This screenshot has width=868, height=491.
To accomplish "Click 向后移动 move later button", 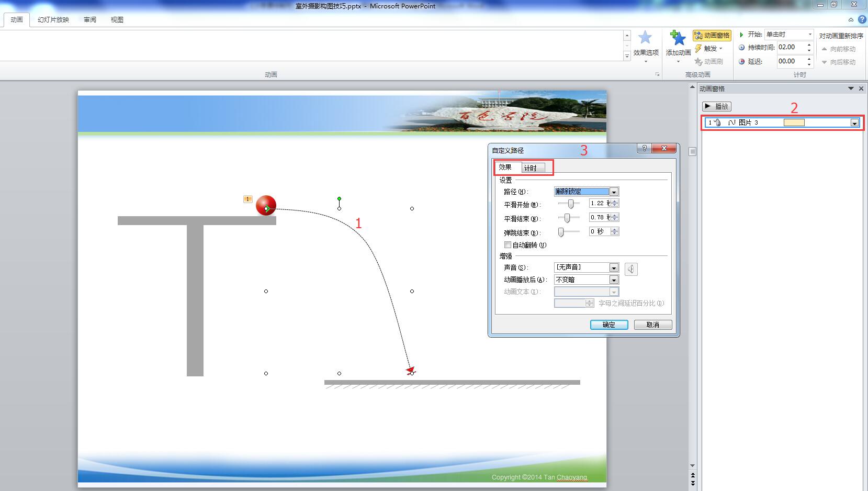I will coord(839,62).
